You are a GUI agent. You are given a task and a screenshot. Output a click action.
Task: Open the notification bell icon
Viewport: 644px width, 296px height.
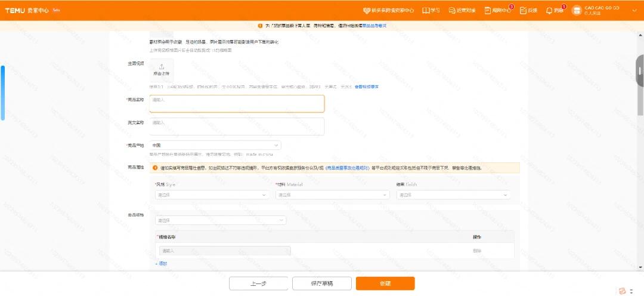tap(549, 10)
